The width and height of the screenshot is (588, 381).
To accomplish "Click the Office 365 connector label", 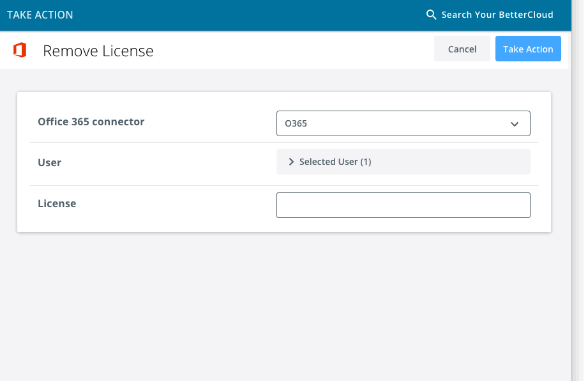I will tap(91, 121).
